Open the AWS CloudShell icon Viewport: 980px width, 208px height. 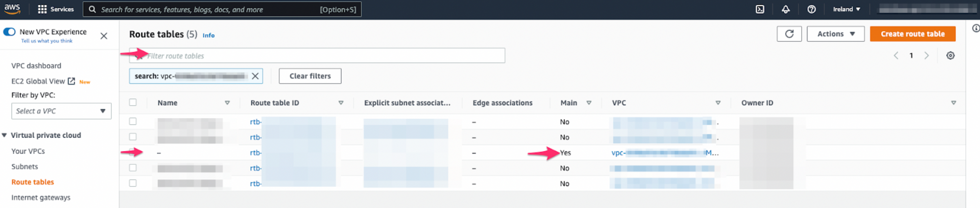[759, 9]
